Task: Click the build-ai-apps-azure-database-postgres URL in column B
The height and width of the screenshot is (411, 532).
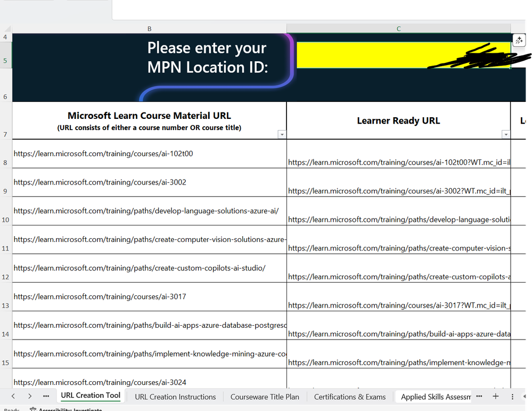Action: pos(149,325)
